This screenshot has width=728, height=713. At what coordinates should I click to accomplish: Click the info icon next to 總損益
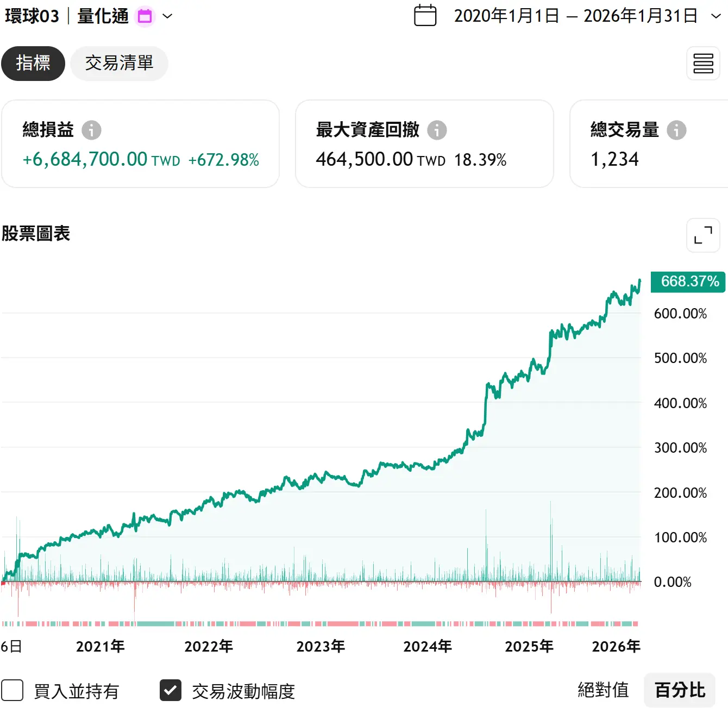91,130
